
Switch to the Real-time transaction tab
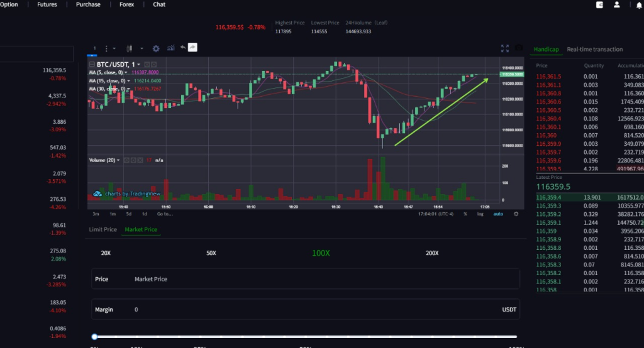[x=594, y=49]
